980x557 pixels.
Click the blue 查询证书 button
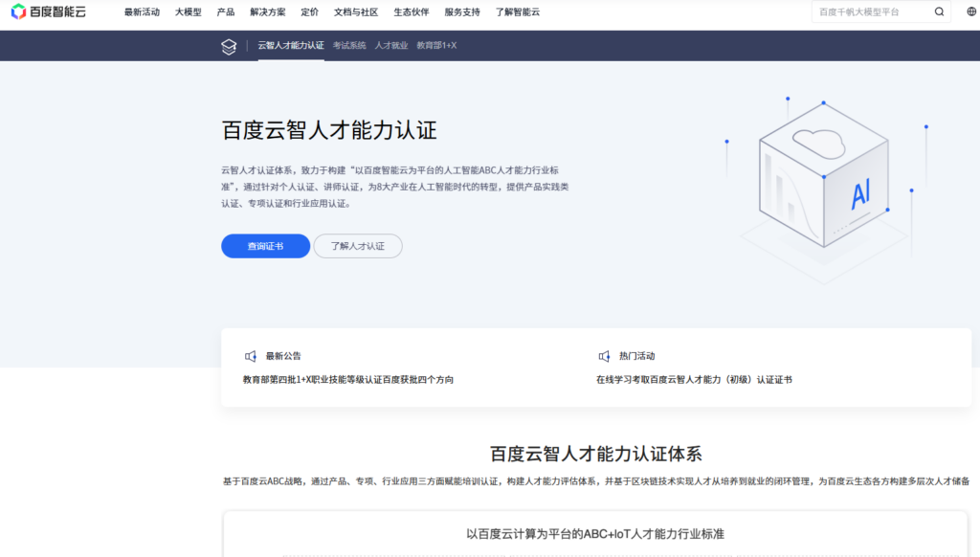[265, 246]
